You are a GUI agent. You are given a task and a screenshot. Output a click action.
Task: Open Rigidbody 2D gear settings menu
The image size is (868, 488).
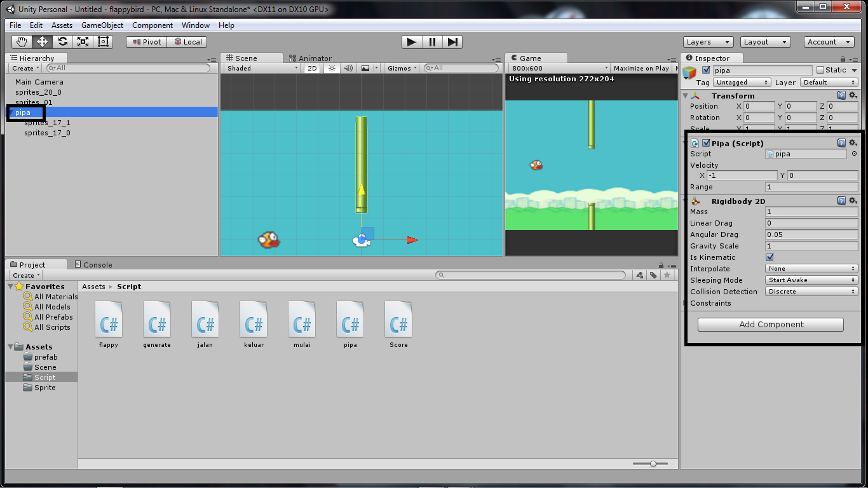(853, 201)
